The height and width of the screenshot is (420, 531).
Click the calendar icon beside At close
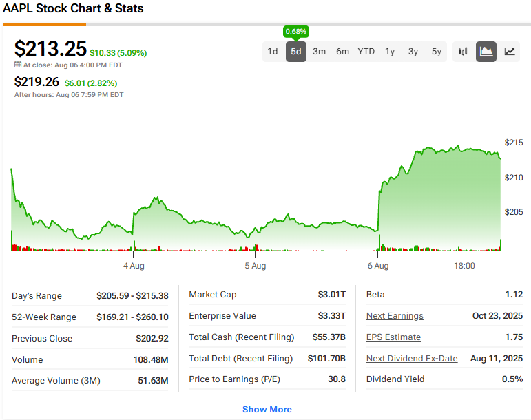coord(18,64)
